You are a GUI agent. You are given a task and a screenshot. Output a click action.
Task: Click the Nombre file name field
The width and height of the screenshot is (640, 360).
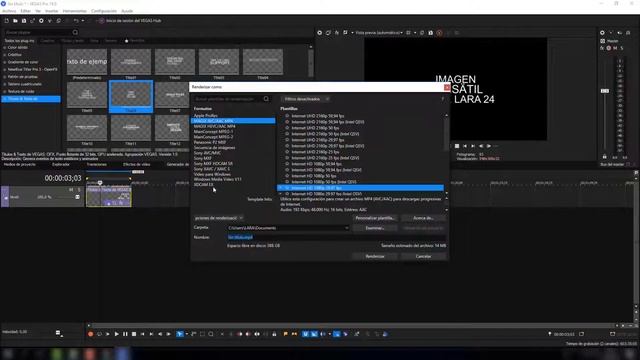336,237
